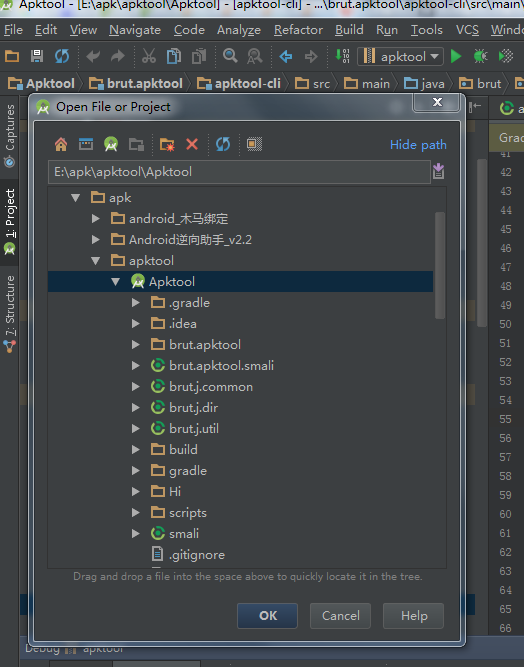The image size is (524, 667).
Task: Go to Home directory in dialog
Action: [61, 145]
